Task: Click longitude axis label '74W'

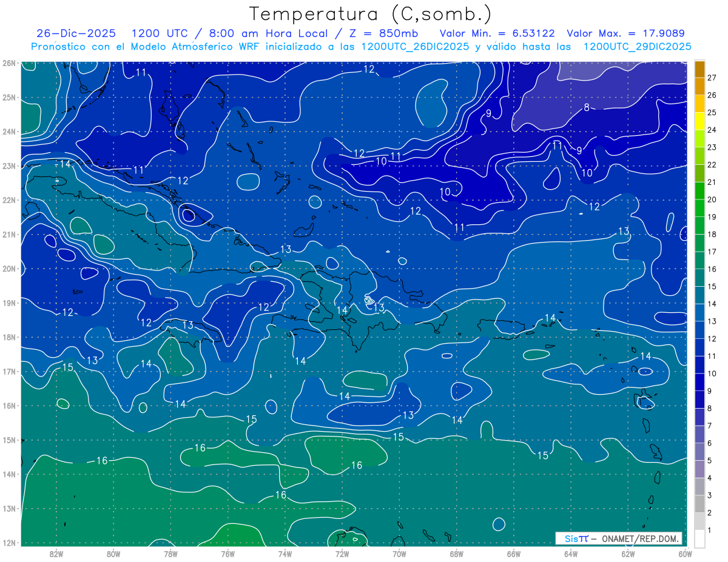Action: click(285, 554)
